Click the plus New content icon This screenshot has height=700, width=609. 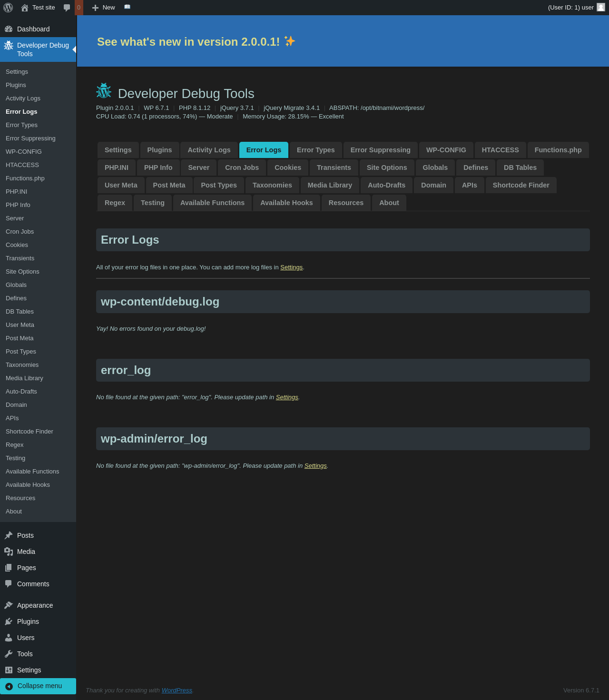coord(95,8)
